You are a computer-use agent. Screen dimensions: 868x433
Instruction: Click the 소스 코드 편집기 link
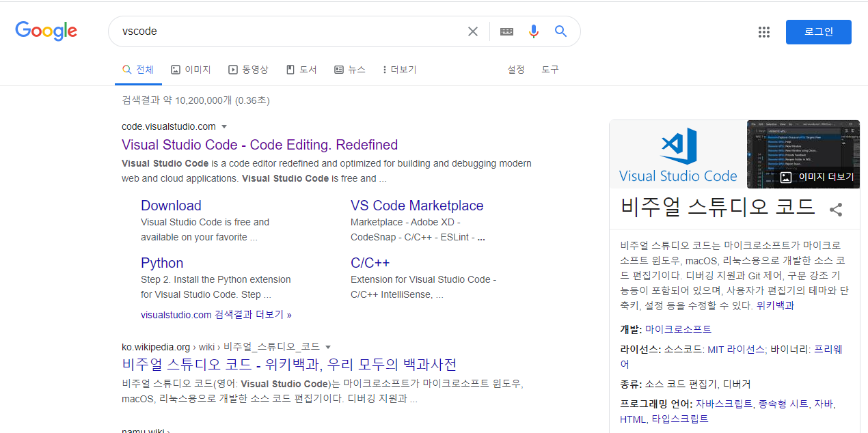(x=681, y=384)
